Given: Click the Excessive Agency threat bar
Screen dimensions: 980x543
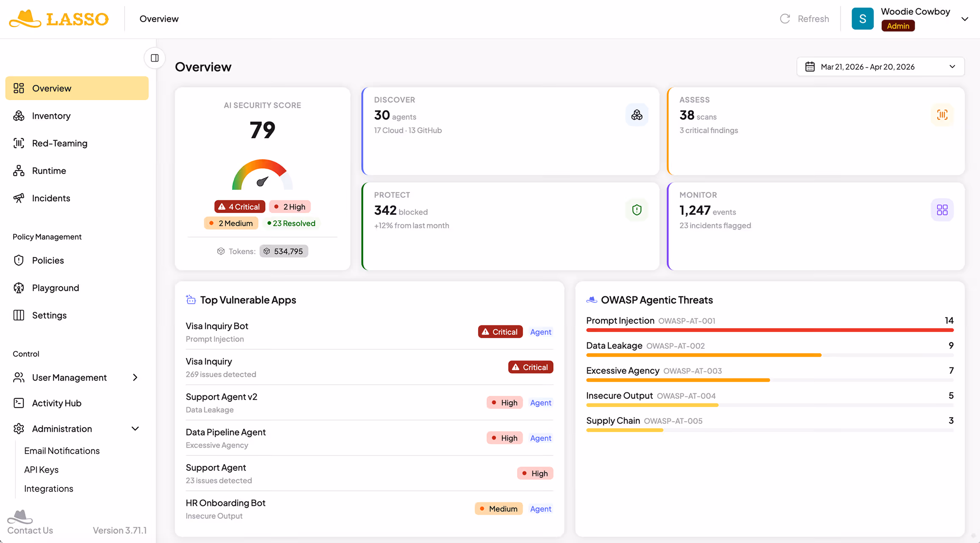Looking at the screenshot, I should pyautogui.click(x=678, y=380).
